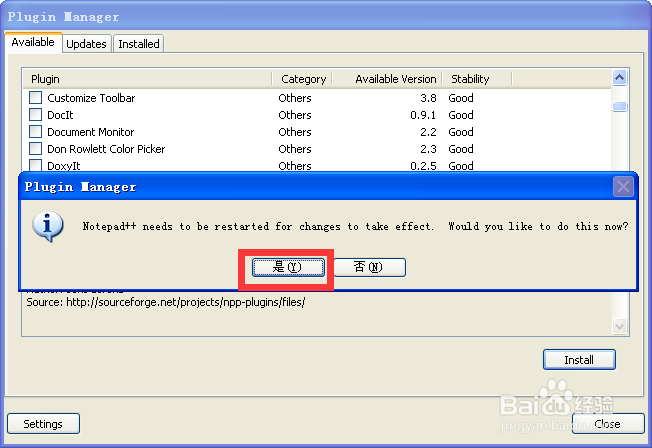The height and width of the screenshot is (448, 652).
Task: Click the Install button
Action: click(x=579, y=360)
